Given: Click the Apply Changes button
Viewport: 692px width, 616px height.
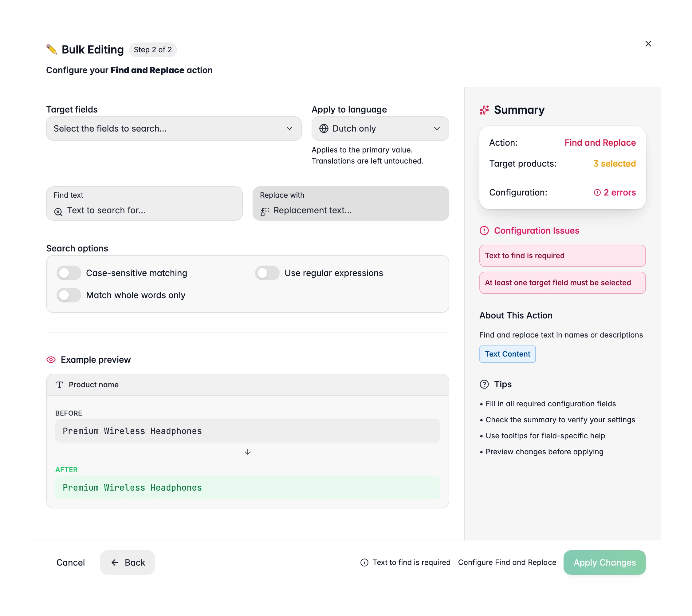Looking at the screenshot, I should click(x=604, y=563).
